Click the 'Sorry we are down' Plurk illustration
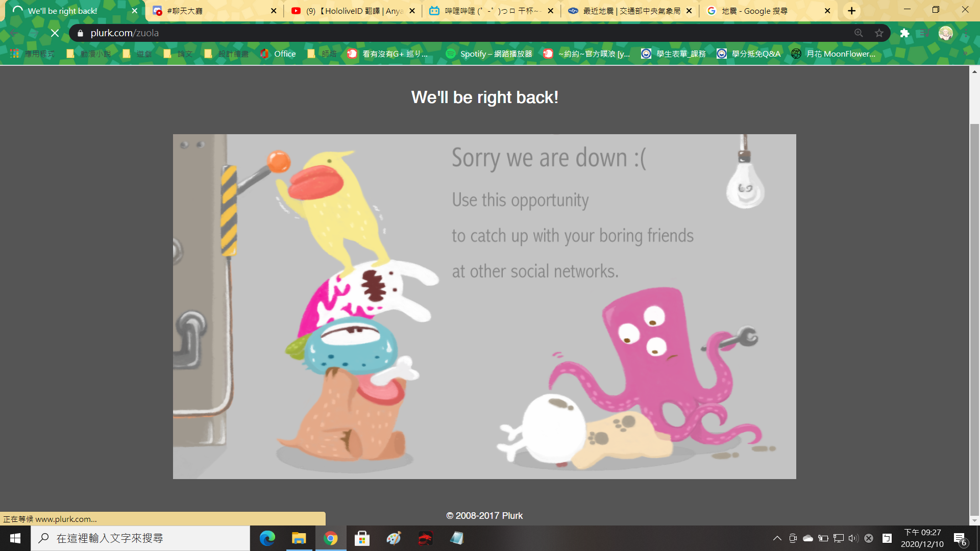 tap(484, 306)
